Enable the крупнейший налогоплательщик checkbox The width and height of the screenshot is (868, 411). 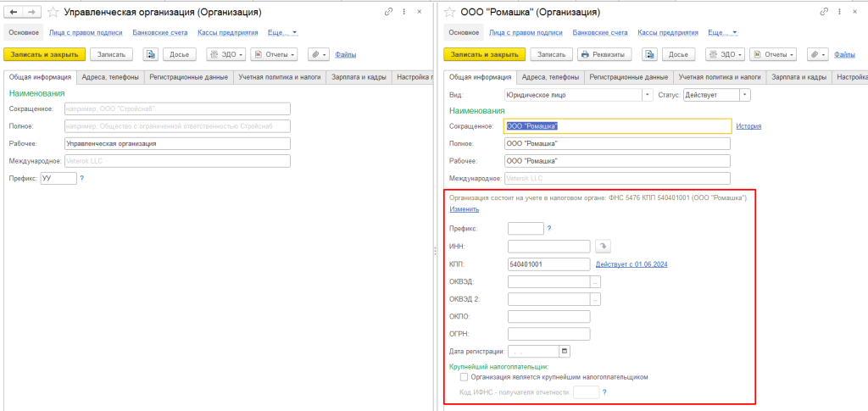pyautogui.click(x=464, y=377)
